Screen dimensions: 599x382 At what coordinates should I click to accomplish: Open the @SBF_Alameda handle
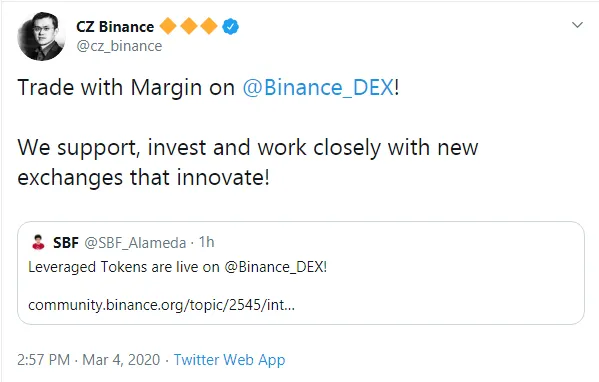135,243
